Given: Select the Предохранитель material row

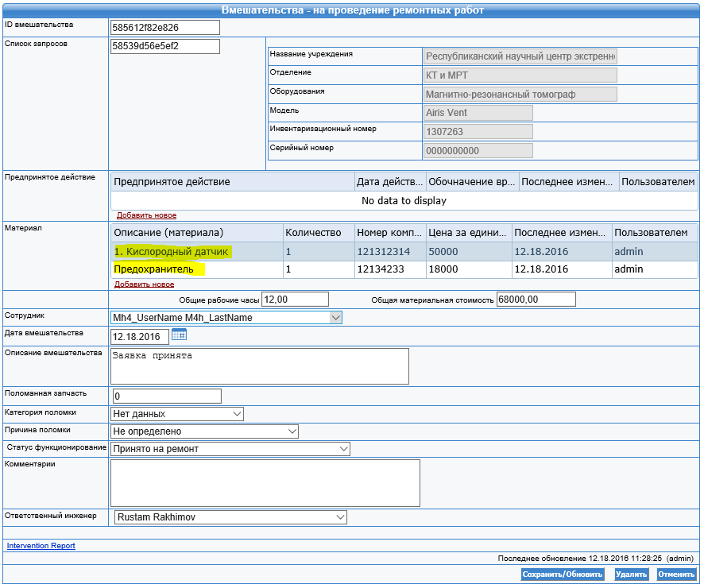Looking at the screenshot, I should (x=404, y=269).
